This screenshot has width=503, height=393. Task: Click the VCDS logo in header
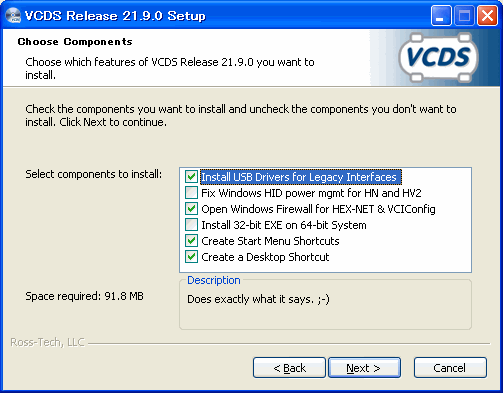click(x=438, y=57)
